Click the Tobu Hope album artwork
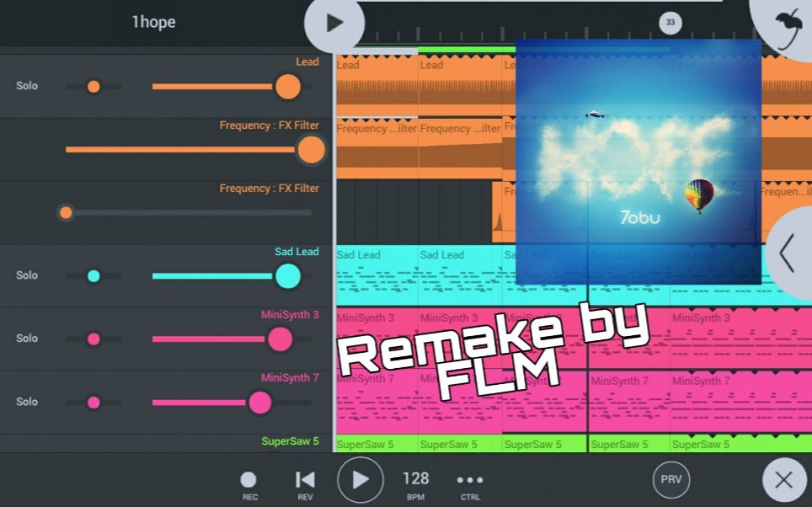This screenshot has width=812, height=507. tap(638, 162)
